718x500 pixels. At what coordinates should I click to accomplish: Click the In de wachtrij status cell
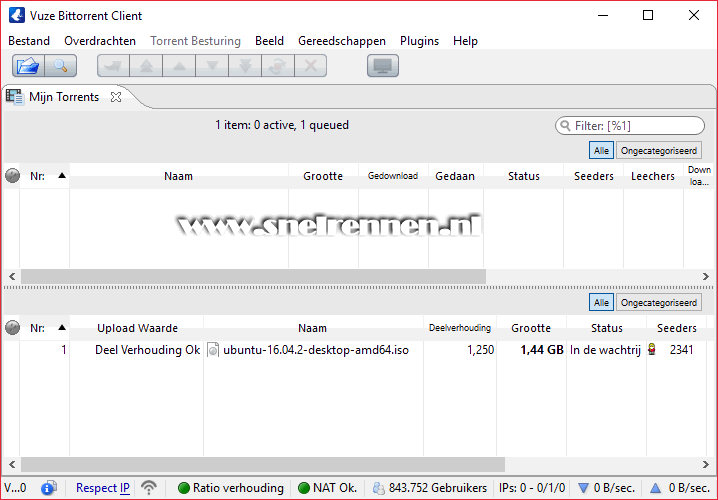605,350
